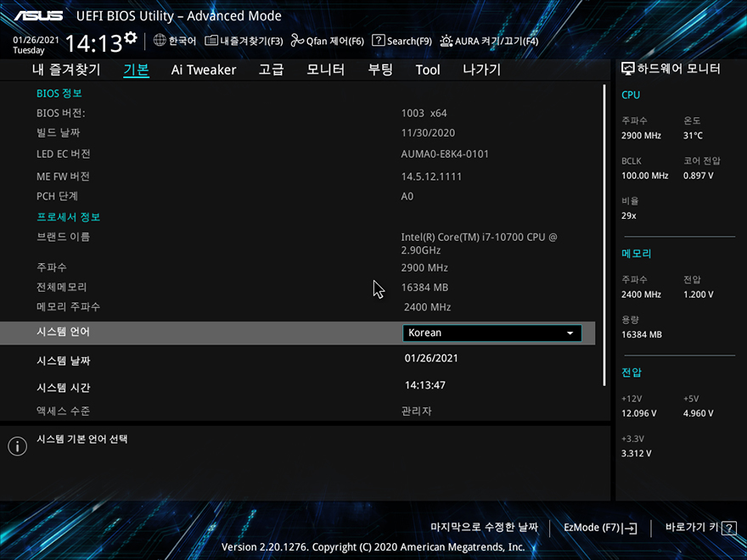Switch to the 모니터 tab
This screenshot has width=747, height=560.
point(325,70)
